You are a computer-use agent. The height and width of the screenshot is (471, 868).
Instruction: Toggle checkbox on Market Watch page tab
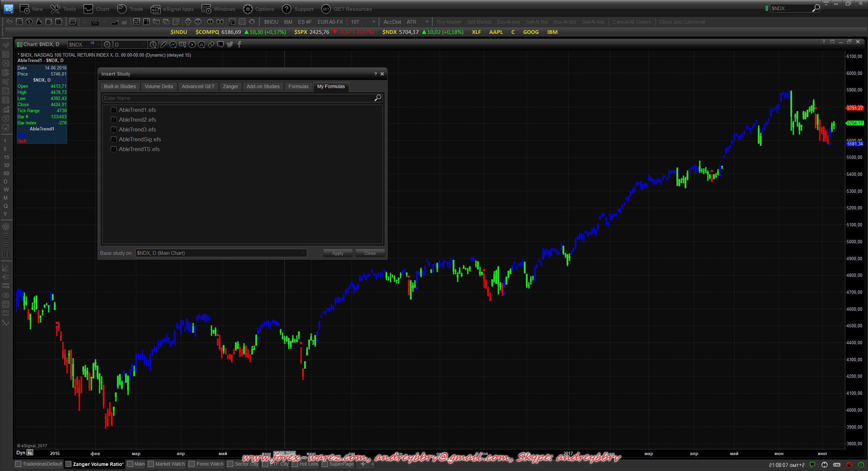[151, 464]
